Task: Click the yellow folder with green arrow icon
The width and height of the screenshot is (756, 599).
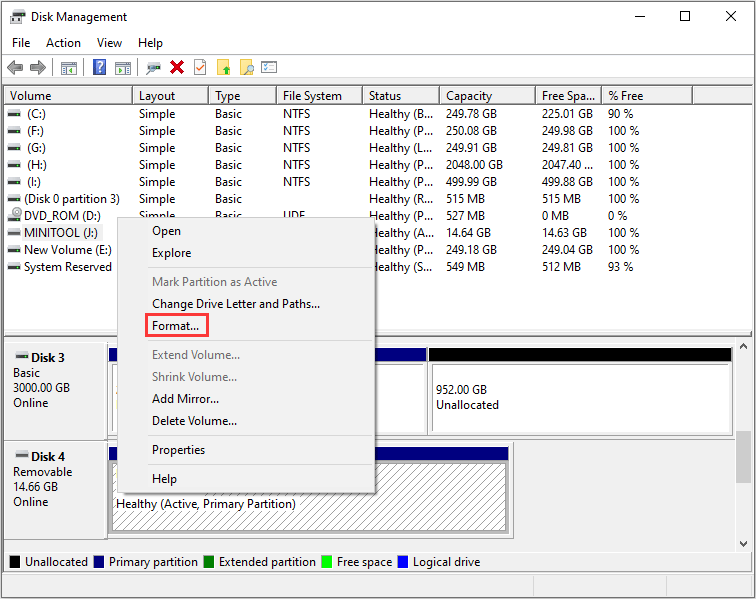Action: 224,67
